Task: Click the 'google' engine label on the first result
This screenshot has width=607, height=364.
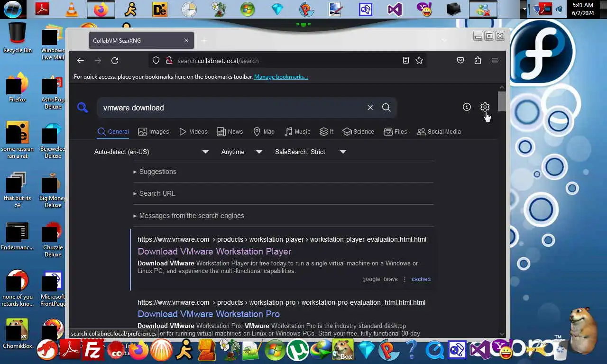Action: click(x=371, y=279)
